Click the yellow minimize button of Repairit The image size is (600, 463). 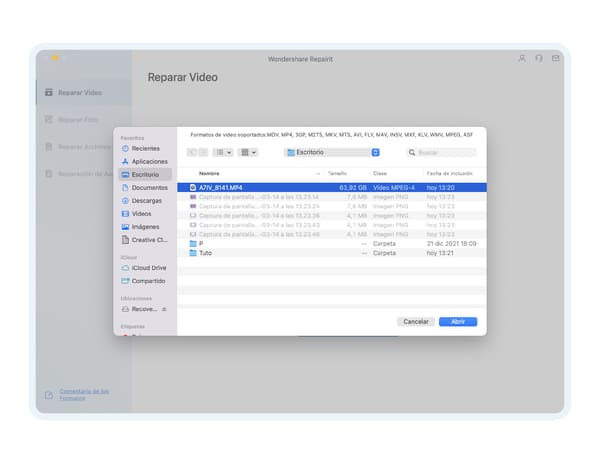point(55,58)
